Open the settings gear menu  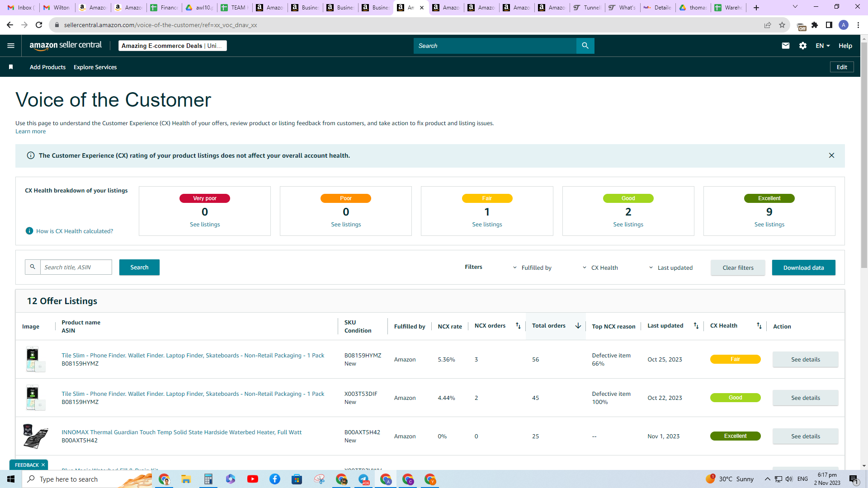(803, 46)
